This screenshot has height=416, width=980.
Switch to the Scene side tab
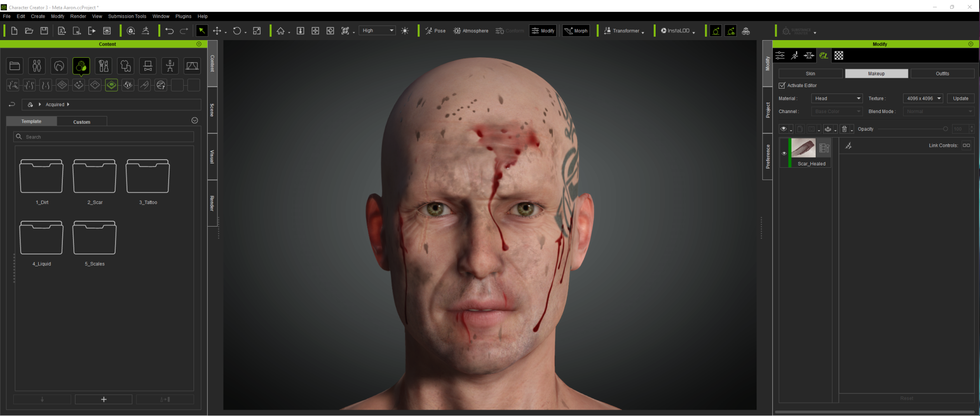(212, 110)
